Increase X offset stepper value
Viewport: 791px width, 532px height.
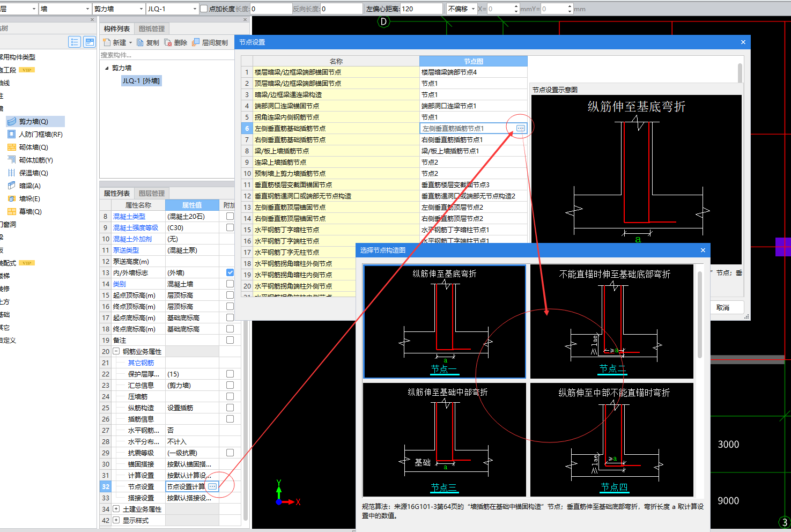click(x=516, y=6)
